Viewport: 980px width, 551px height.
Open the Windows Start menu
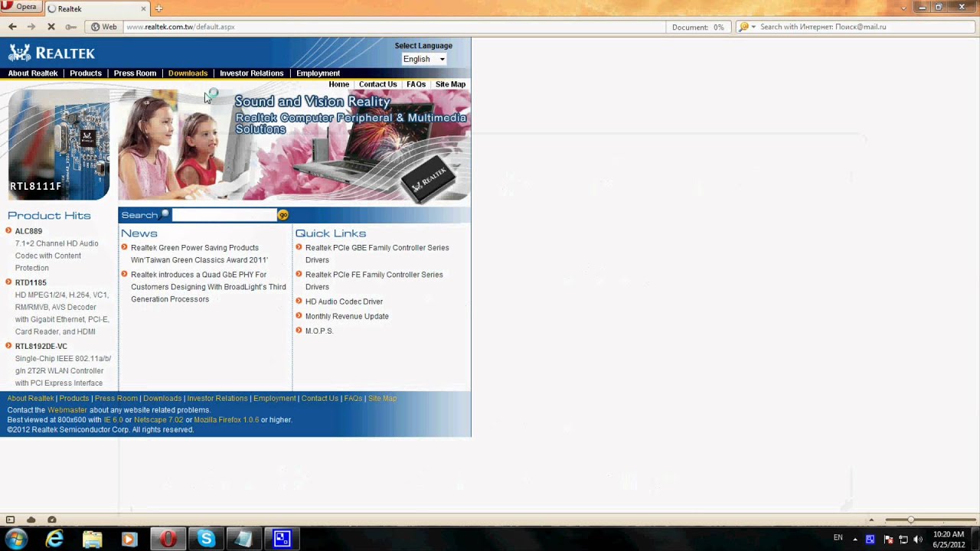click(16, 539)
